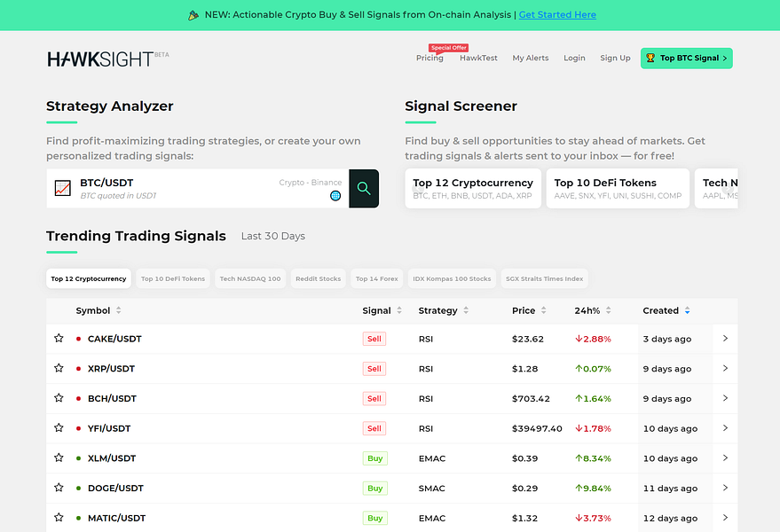Expand the XRP/USDT row chevron
The image size is (780, 532).
tap(725, 368)
